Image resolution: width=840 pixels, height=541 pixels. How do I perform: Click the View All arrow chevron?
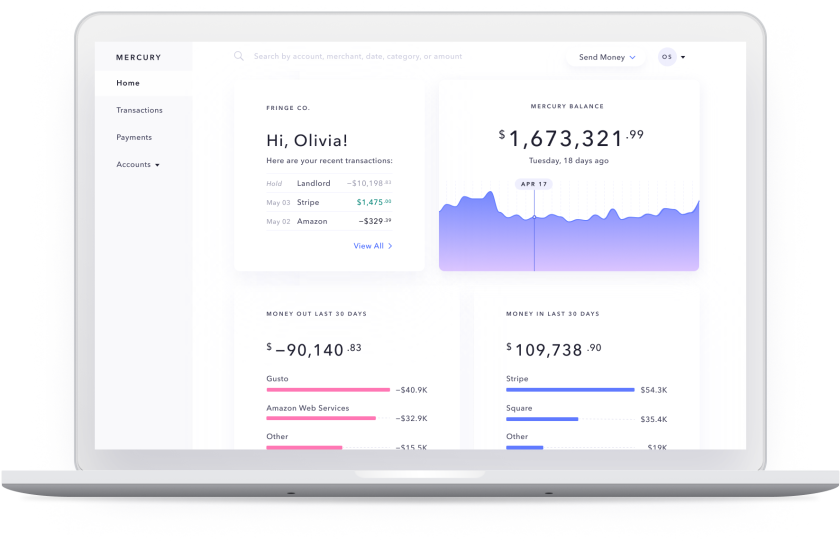coord(390,246)
